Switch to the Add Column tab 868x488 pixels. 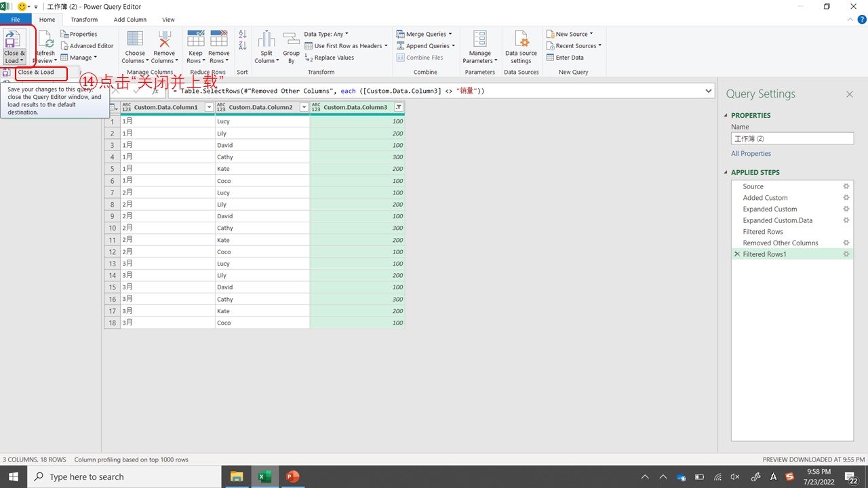[x=130, y=20]
